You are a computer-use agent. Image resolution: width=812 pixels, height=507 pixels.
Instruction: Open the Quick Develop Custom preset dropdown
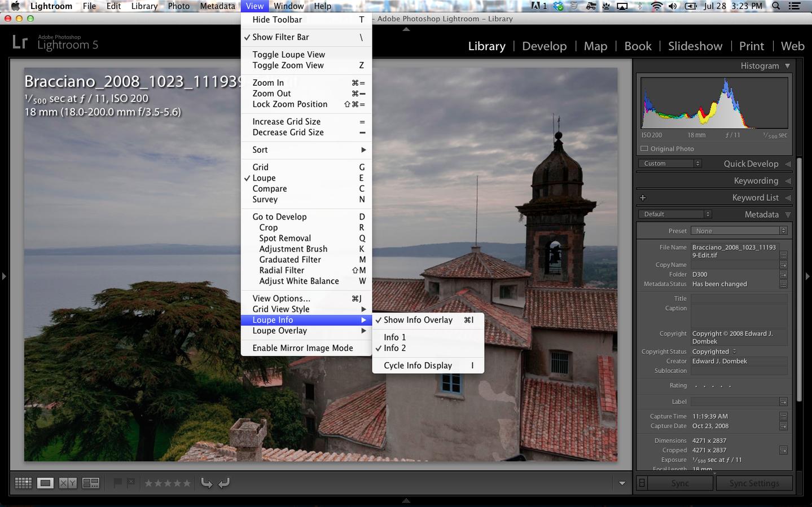(671, 164)
